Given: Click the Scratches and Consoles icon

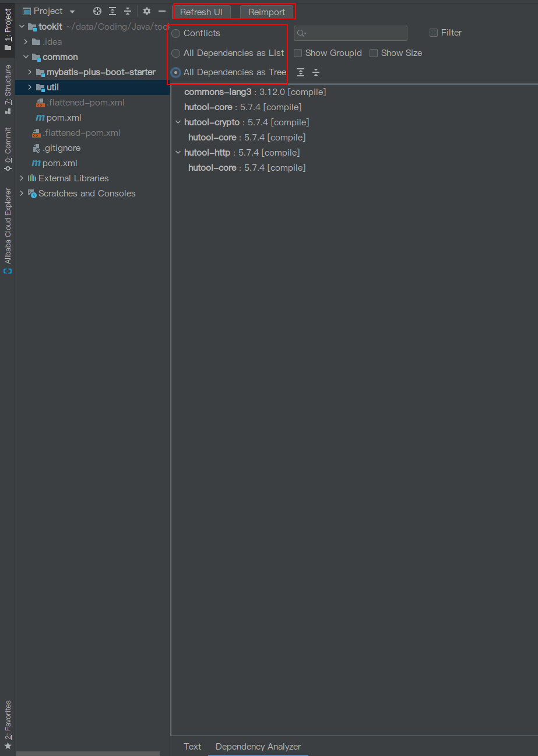Looking at the screenshot, I should [32, 194].
